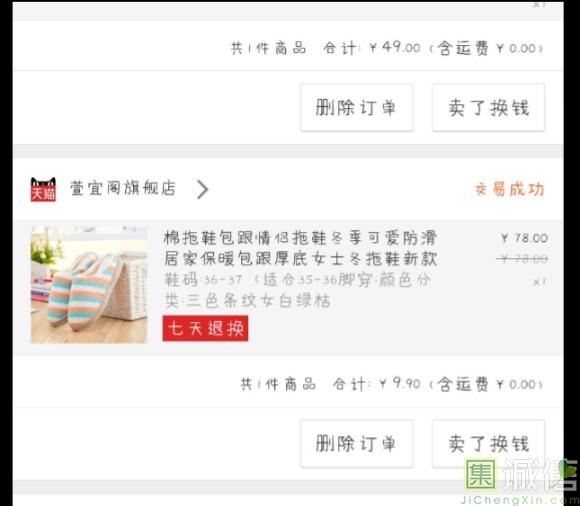Open the 萱宜阁旗舰店 store name link
Screen dimensions: 580x506
[123, 188]
